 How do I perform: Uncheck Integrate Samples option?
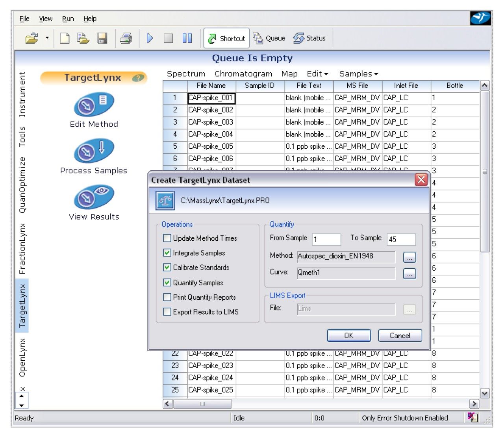[167, 253]
